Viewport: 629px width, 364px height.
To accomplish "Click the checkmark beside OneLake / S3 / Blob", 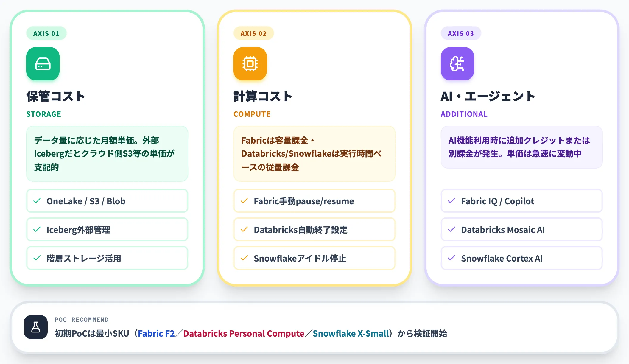I will tap(37, 201).
